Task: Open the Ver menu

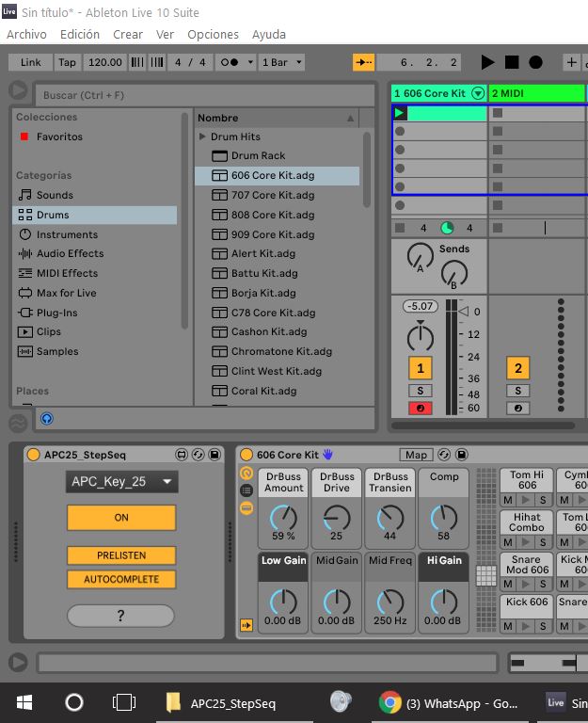Action: click(x=165, y=35)
